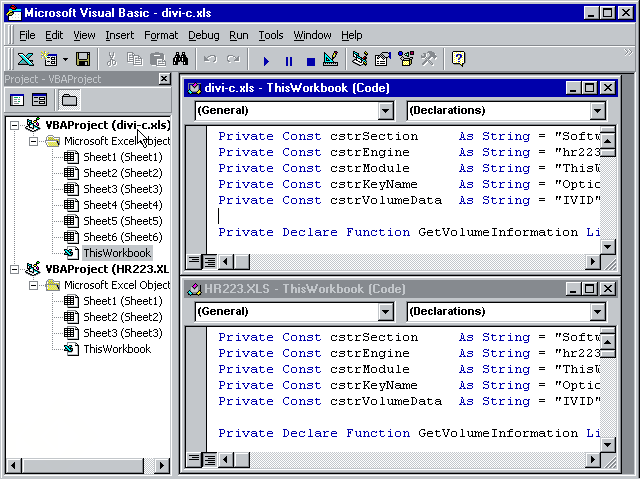This screenshot has width=640, height=480.
Task: Click View Code in the Project panel
Action: pos(17,100)
